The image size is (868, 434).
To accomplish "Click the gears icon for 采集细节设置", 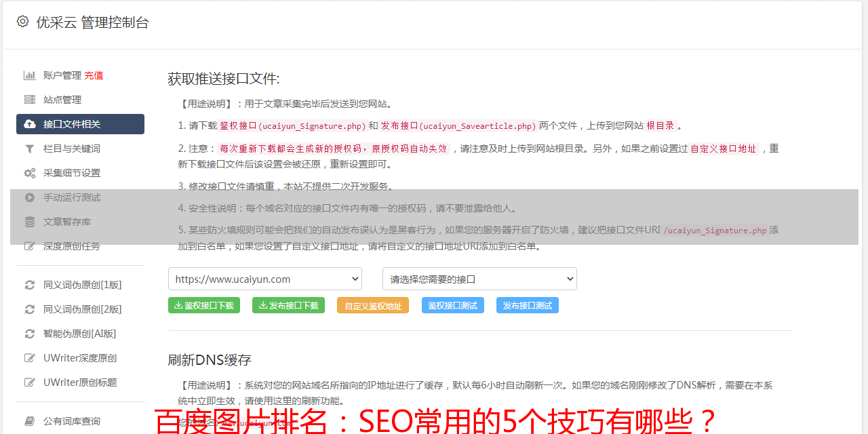I will point(30,173).
